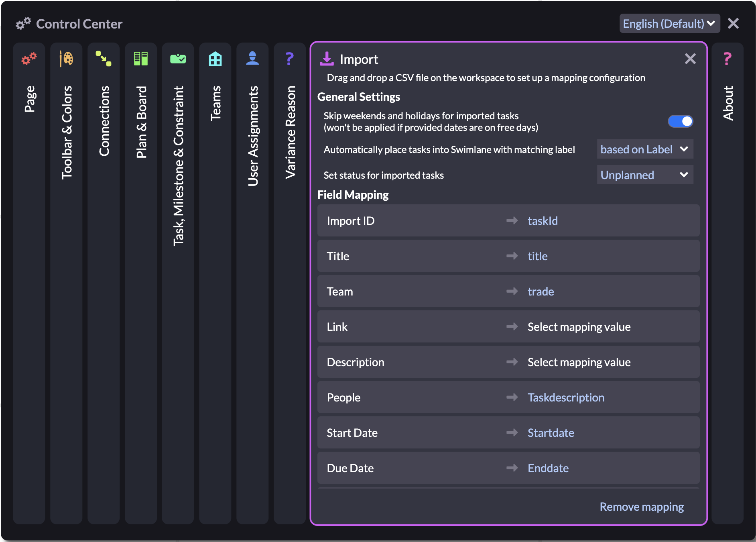Click the 'Due Date' field label
The height and width of the screenshot is (542, 756).
click(350, 468)
